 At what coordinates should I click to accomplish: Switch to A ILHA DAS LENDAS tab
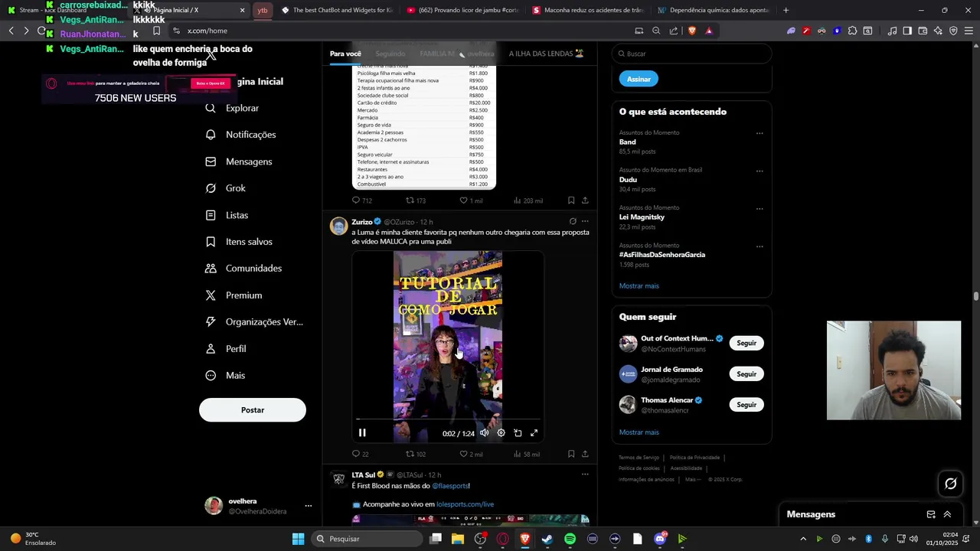546,54
